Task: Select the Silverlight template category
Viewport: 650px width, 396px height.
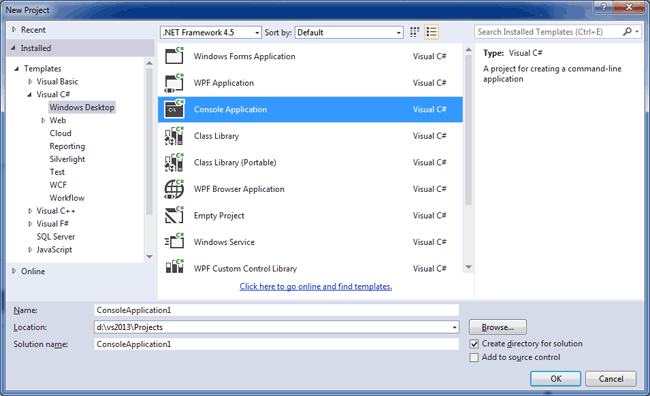Action: point(67,159)
